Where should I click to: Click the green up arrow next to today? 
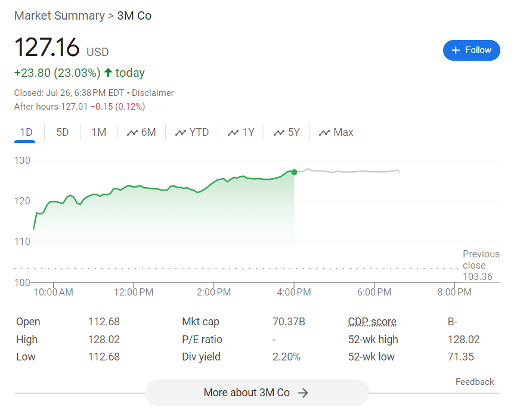point(108,73)
